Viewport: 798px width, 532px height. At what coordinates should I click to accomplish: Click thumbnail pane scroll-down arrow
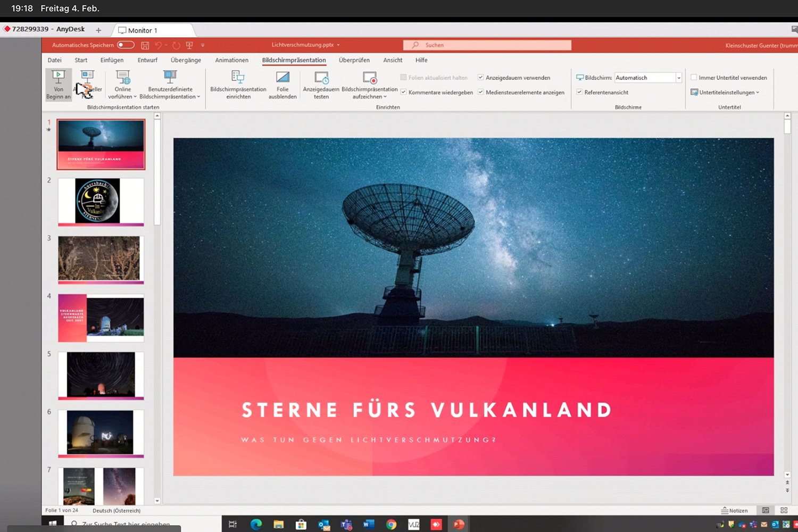click(157, 501)
